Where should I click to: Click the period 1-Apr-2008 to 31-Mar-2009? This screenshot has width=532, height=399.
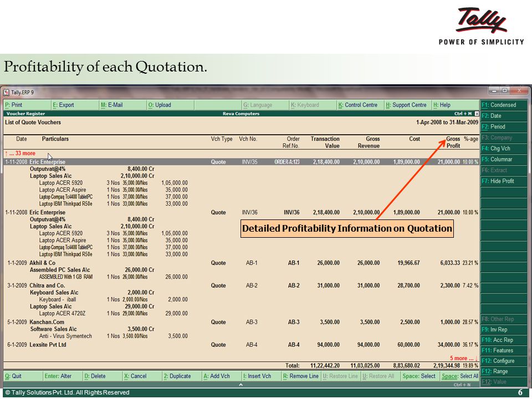coord(447,122)
